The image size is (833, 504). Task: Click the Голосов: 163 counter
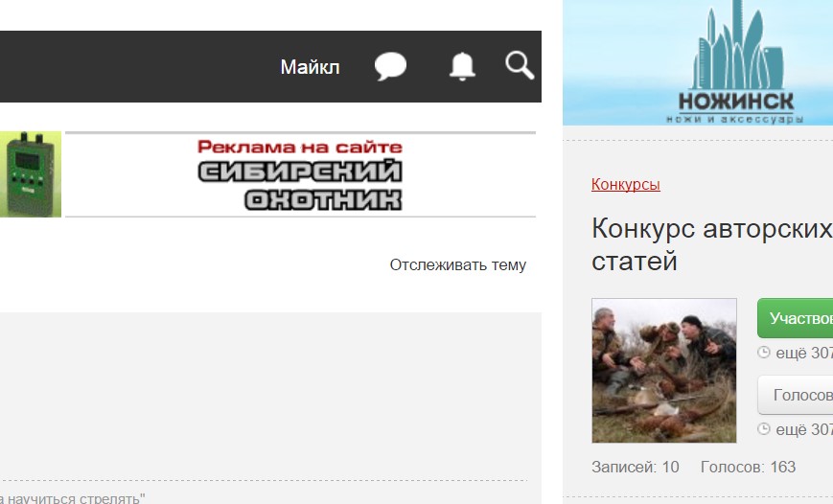coord(748,467)
